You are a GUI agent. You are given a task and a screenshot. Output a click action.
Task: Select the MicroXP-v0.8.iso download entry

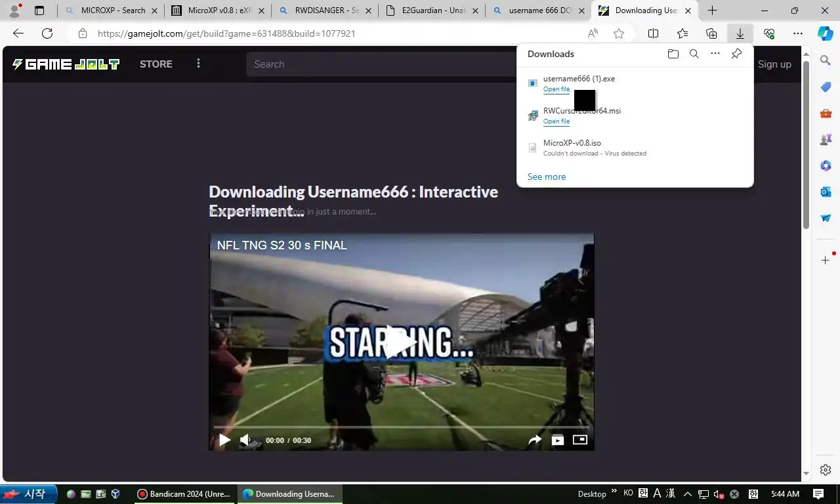tap(635, 148)
